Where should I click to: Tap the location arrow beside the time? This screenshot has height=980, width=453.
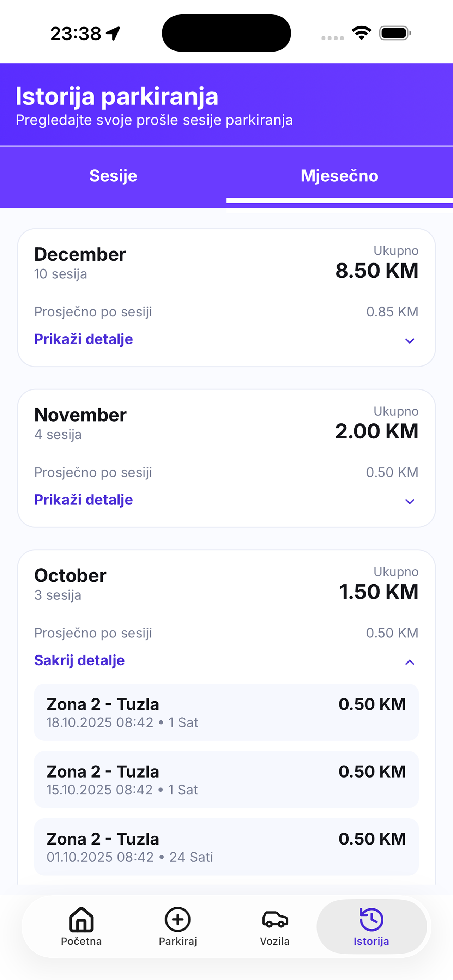pos(113,34)
